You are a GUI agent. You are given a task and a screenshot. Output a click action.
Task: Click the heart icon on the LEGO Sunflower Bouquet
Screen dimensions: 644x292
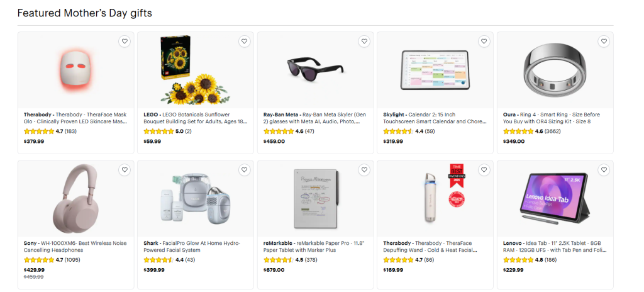(244, 42)
